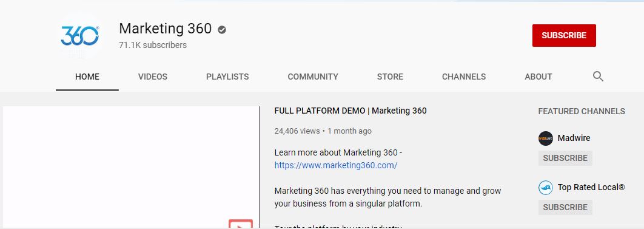Click the Madwire channel name

click(x=574, y=138)
